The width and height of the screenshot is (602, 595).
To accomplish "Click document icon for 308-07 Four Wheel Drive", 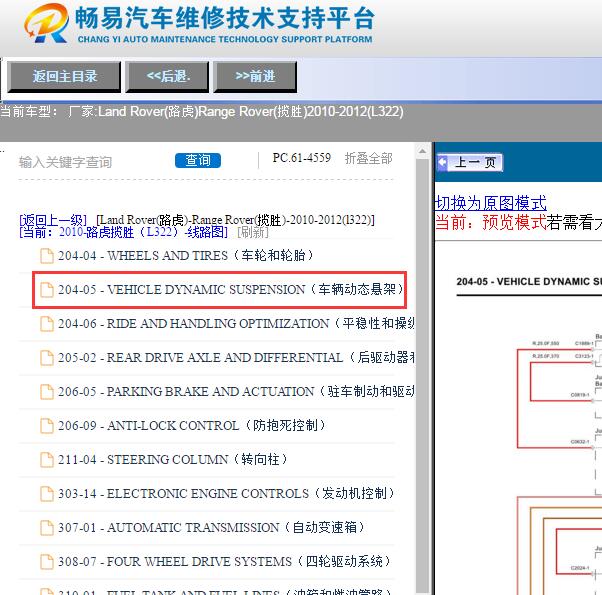I will pos(47,562).
